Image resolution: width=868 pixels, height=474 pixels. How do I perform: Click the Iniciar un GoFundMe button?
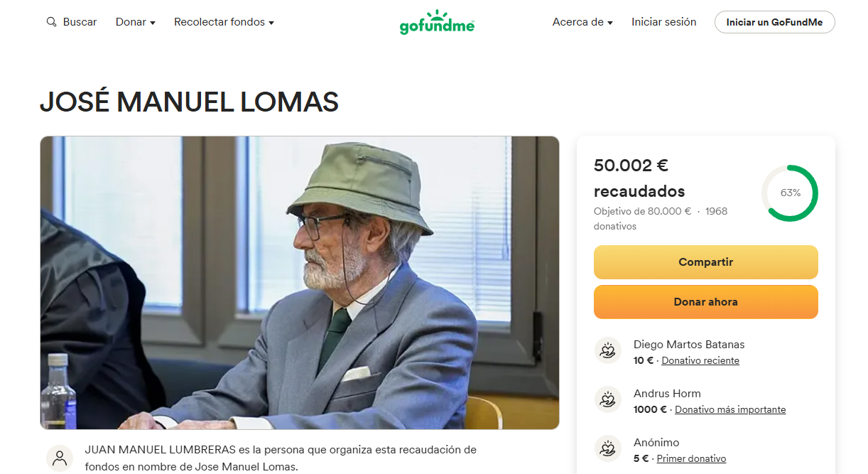point(774,22)
